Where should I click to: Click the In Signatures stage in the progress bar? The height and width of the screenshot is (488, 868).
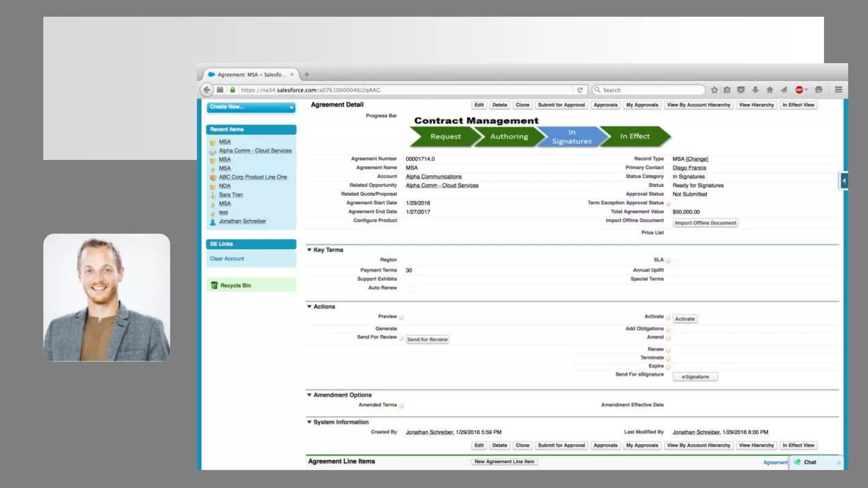[572, 136]
